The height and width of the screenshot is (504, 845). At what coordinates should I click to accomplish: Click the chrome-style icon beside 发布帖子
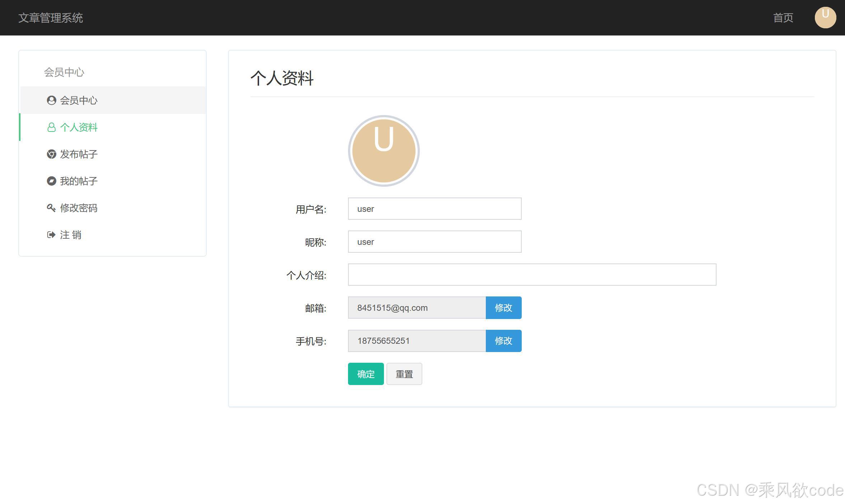51,154
